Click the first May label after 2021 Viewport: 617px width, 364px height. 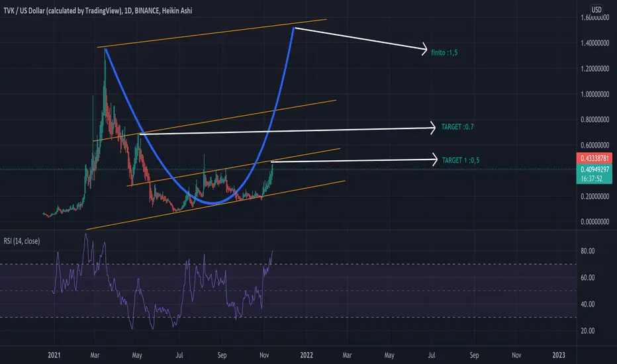click(x=137, y=355)
